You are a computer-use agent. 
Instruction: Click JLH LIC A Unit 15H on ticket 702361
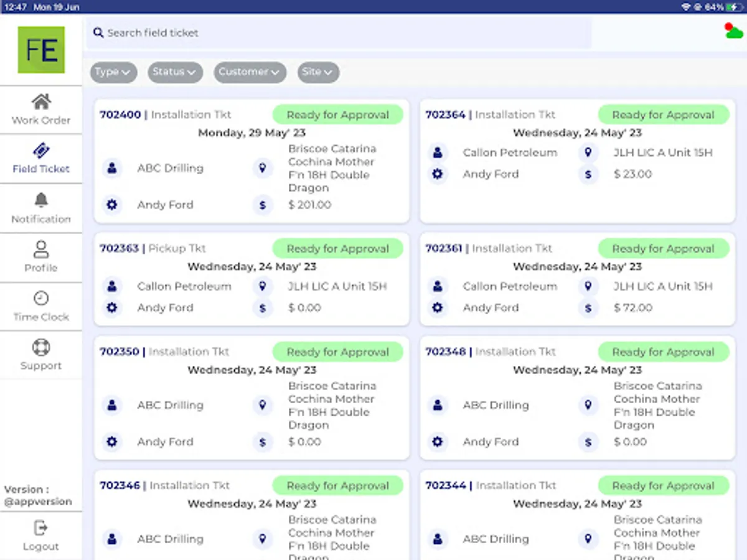(663, 286)
